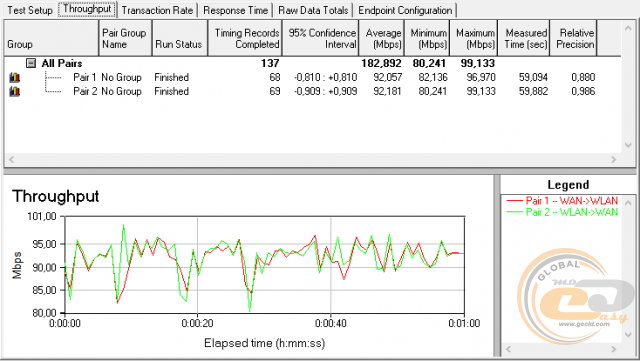Click the Average (Mbps) column header
The height and width of the screenshot is (361, 640).
(382, 38)
